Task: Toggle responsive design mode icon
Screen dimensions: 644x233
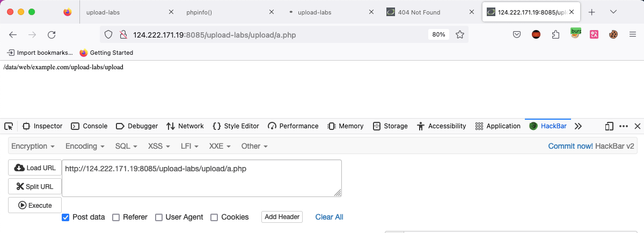Action: [609, 126]
